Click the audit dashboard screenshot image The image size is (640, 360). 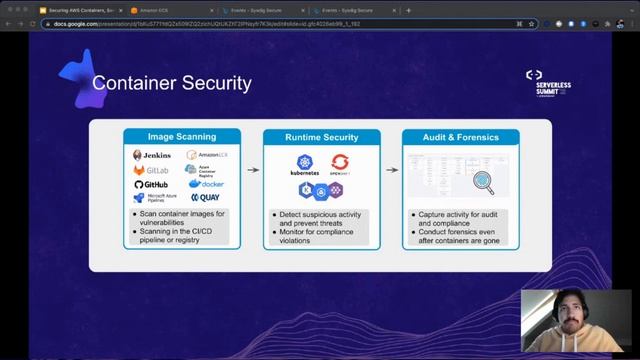458,176
